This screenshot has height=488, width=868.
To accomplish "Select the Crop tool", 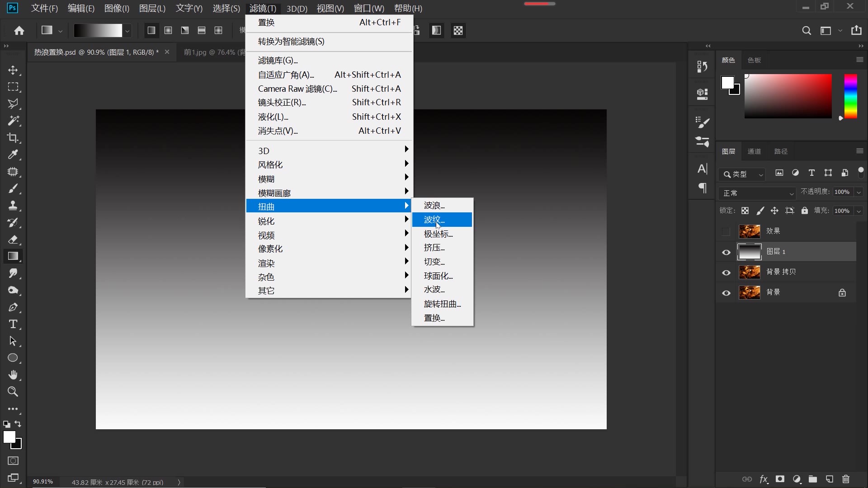I will (x=13, y=138).
